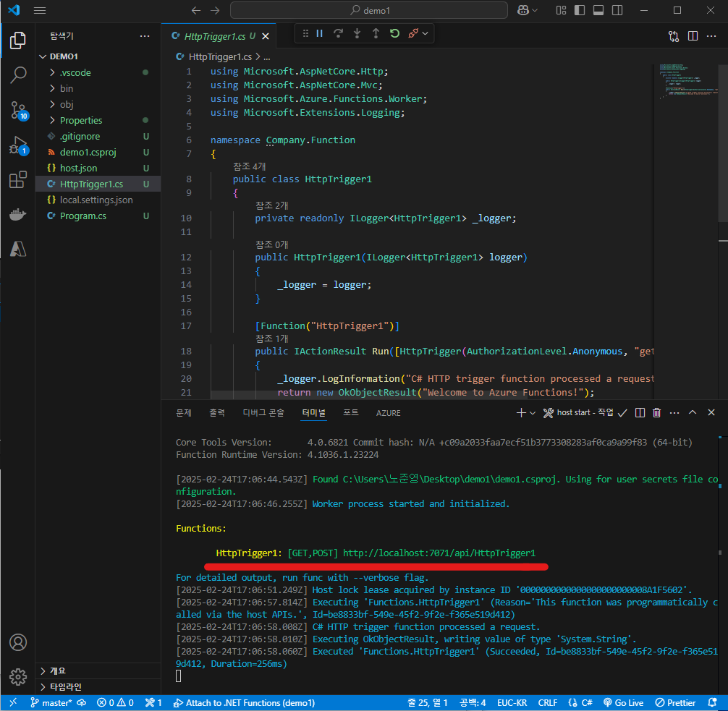
Task: Open the localhost HttpTrigger1 URL link
Action: (x=439, y=553)
